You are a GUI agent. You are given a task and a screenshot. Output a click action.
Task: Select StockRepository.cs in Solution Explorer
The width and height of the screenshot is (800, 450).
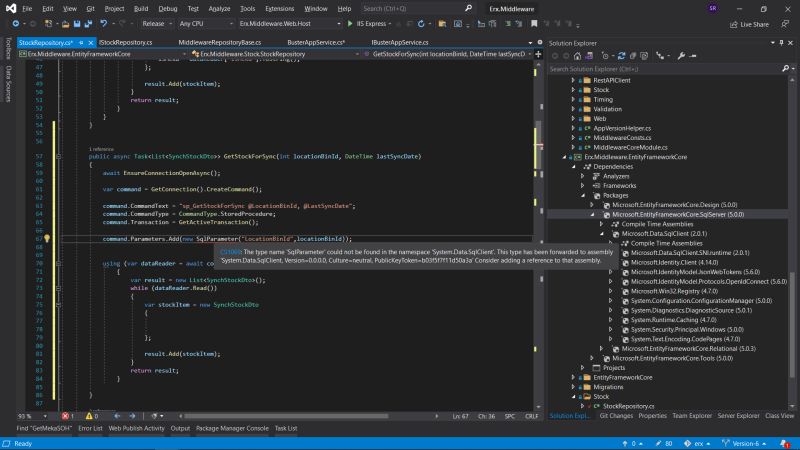pos(629,406)
